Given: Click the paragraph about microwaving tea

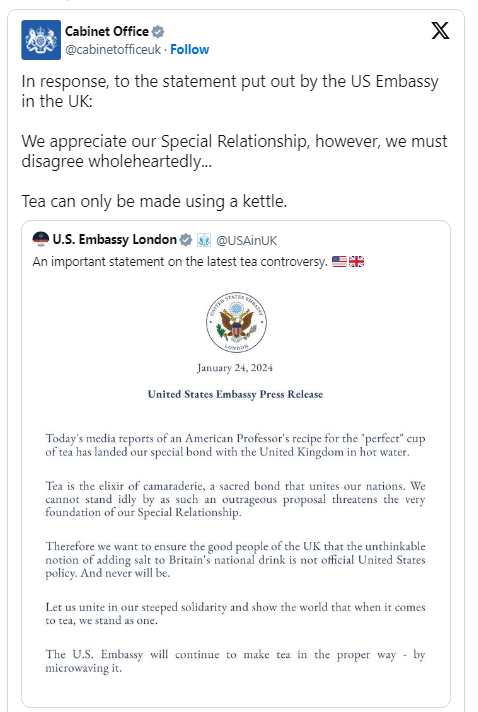Looking at the screenshot, I should click(x=235, y=661).
